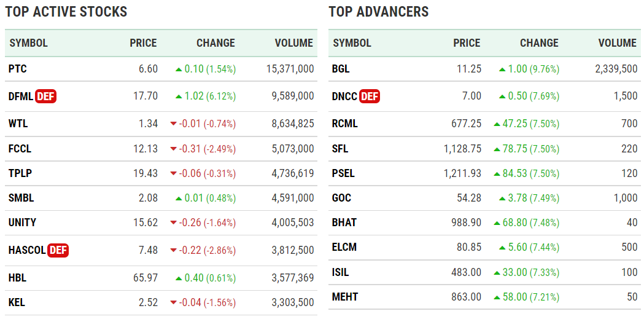Sort advancers by Change column header
644x319 pixels.
point(539,43)
